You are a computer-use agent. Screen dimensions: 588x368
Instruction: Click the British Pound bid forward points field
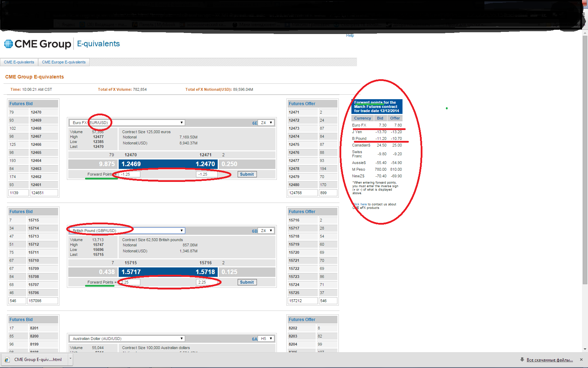(129, 282)
